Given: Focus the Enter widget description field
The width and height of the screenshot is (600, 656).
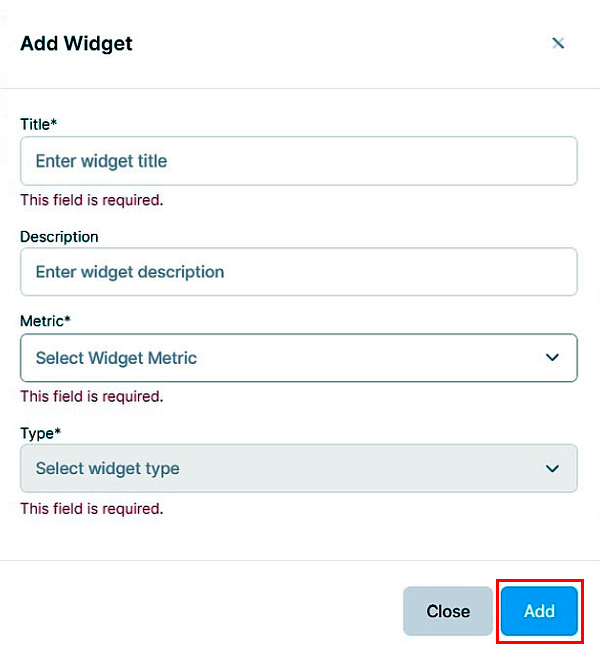Looking at the screenshot, I should pos(298,272).
